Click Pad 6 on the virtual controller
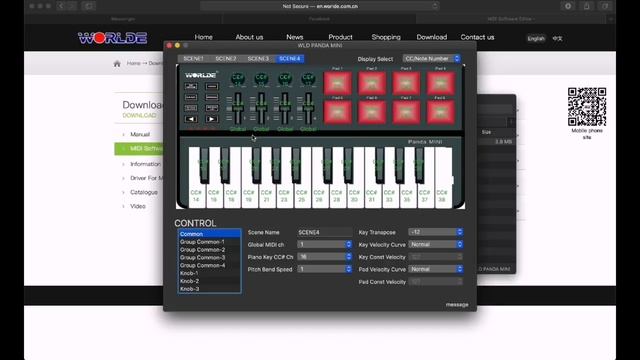Image resolution: width=640 pixels, height=360 pixels. coord(372,112)
